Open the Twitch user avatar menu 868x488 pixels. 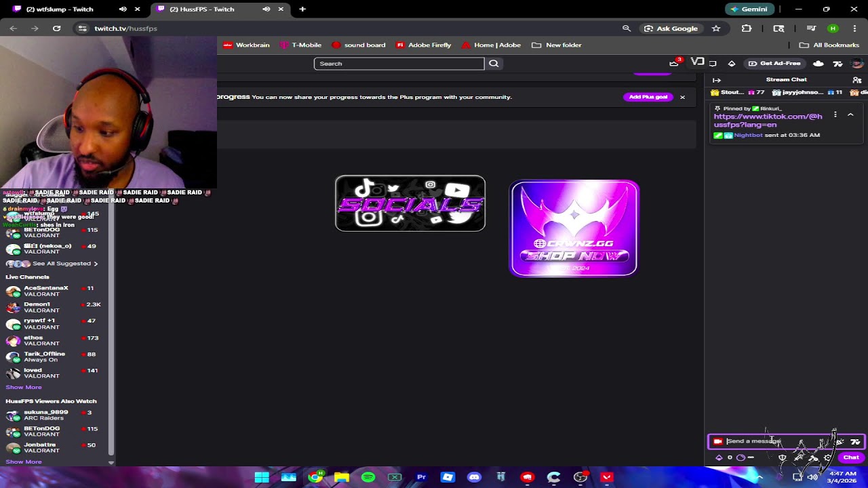858,64
